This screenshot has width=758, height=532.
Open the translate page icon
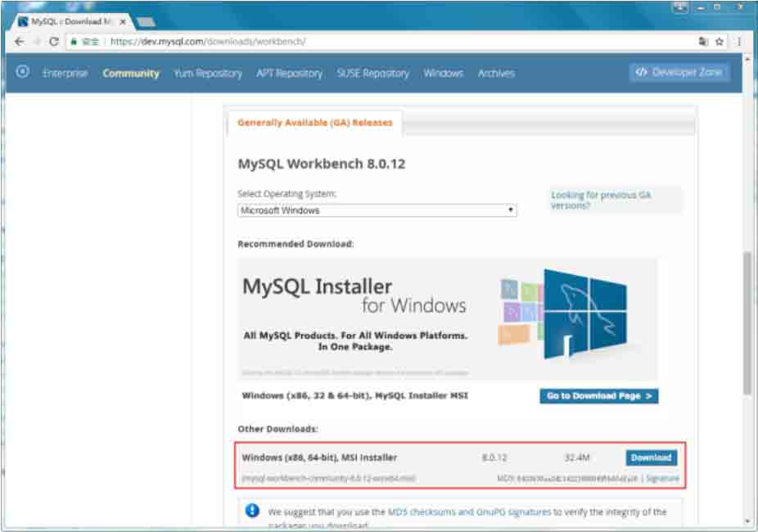tap(703, 42)
